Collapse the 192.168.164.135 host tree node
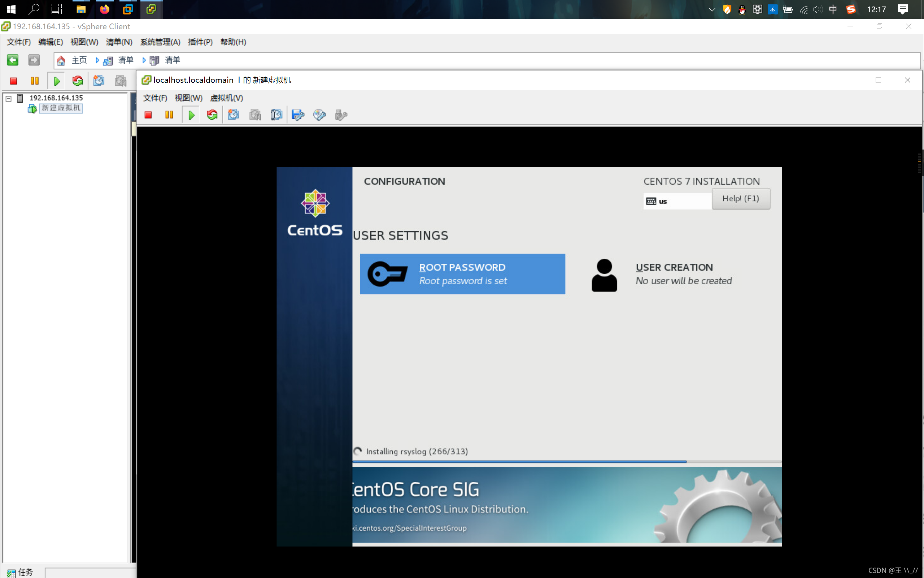 coord(8,99)
